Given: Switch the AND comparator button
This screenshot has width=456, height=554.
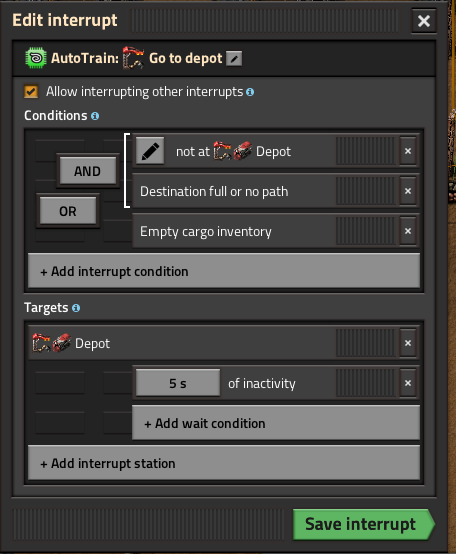Looking at the screenshot, I should (x=88, y=171).
